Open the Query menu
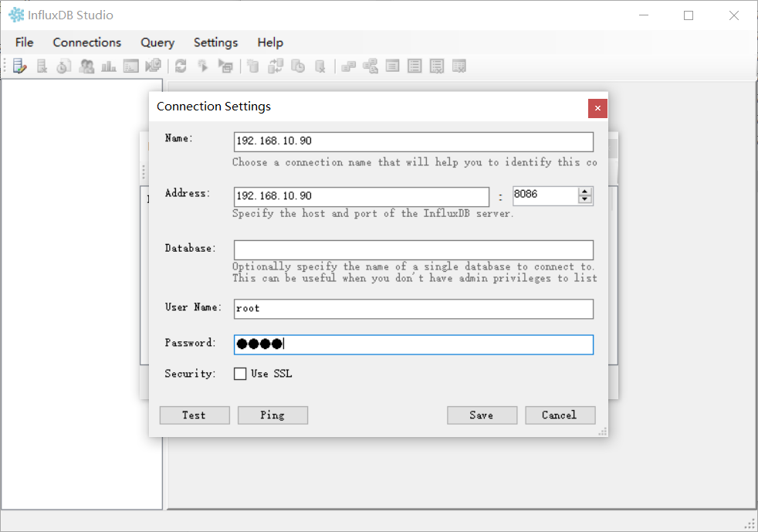The height and width of the screenshot is (532, 758). 157,42
